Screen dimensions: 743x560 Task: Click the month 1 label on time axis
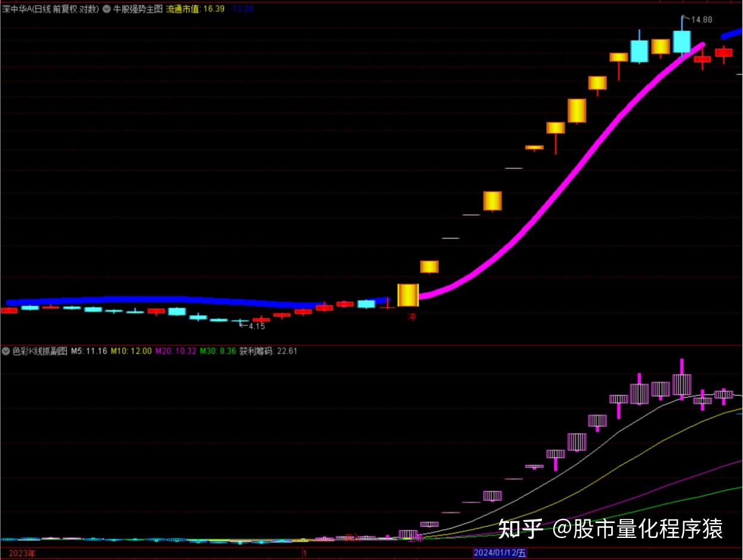pyautogui.click(x=304, y=553)
